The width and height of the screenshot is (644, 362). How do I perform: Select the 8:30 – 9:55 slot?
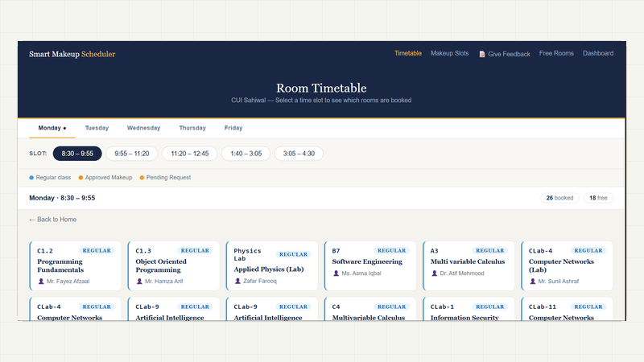pyautogui.click(x=77, y=154)
